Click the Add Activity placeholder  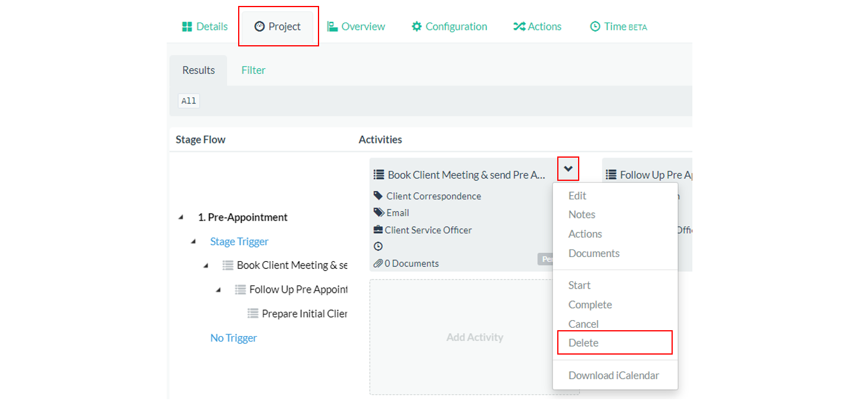coord(474,337)
